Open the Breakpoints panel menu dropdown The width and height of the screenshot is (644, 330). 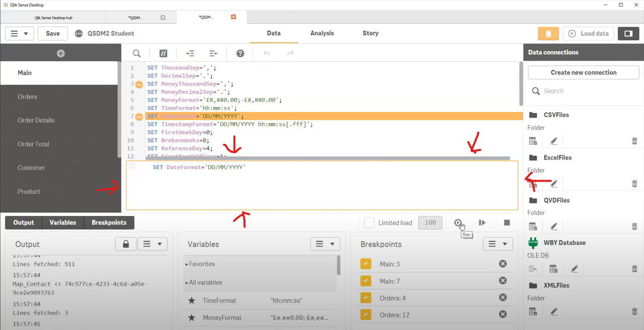coord(498,244)
